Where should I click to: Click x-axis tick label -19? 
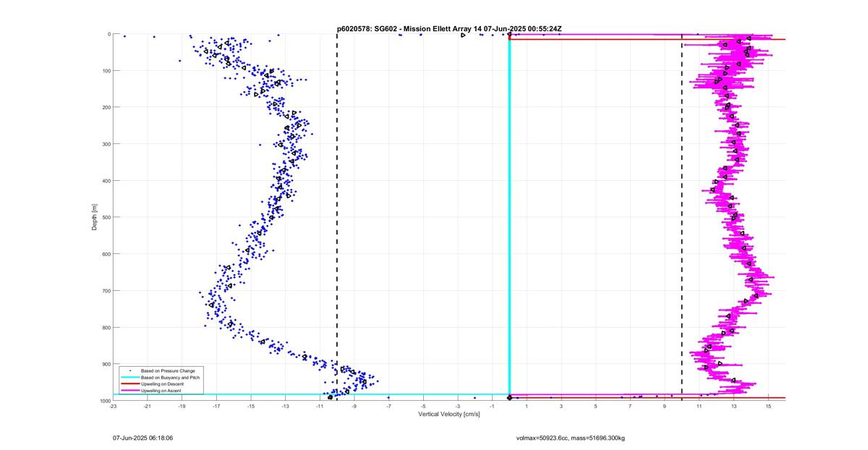point(182,406)
